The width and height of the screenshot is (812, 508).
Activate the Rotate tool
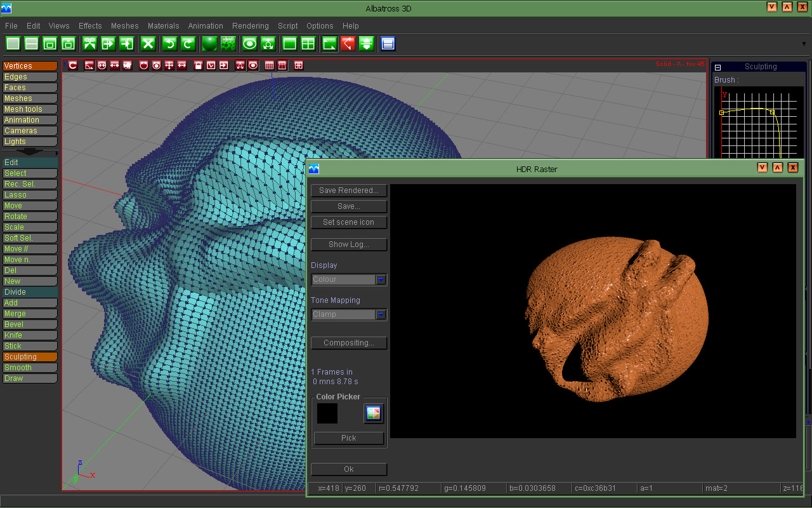(x=30, y=217)
